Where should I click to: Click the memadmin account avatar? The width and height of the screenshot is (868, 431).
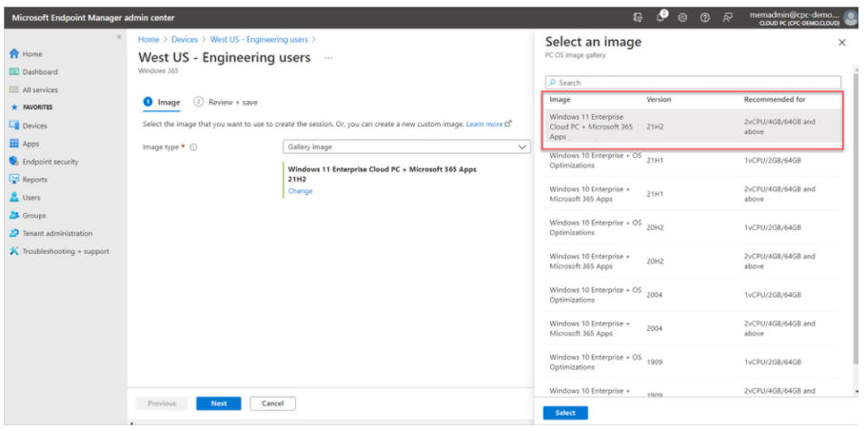coord(851,17)
